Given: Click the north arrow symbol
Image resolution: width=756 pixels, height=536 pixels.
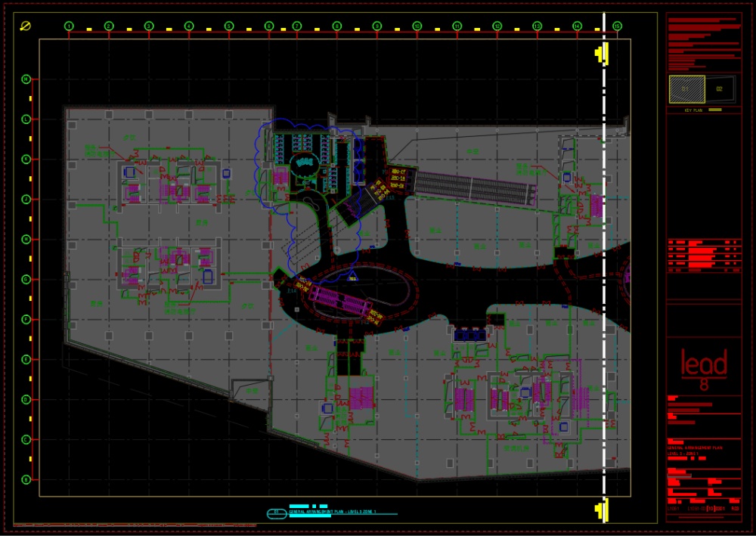Looking at the screenshot, I should (25, 26).
